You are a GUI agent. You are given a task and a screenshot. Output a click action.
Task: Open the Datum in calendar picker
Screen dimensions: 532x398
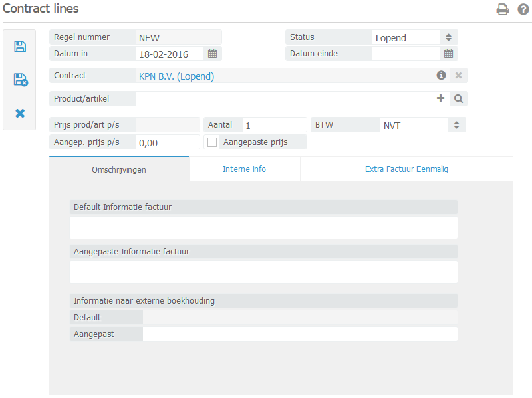pos(213,54)
